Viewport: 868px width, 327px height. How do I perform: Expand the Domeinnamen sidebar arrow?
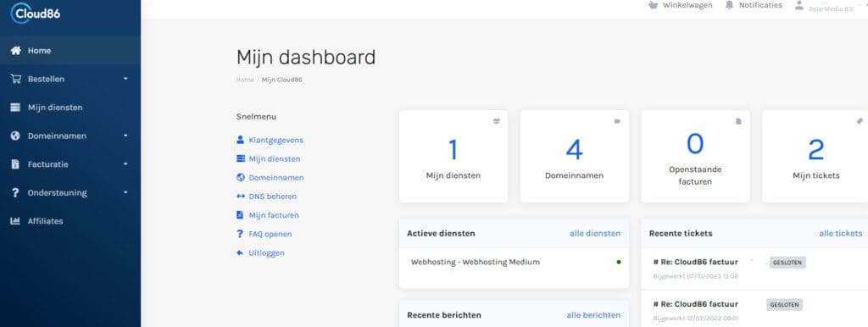click(125, 136)
